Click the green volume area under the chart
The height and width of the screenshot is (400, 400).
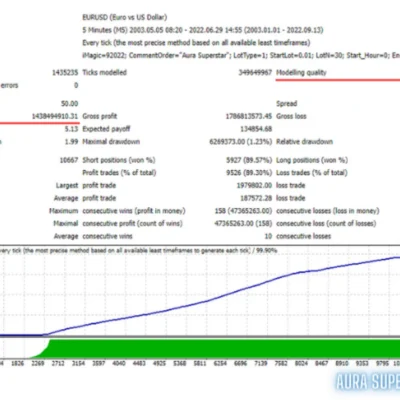point(223,349)
